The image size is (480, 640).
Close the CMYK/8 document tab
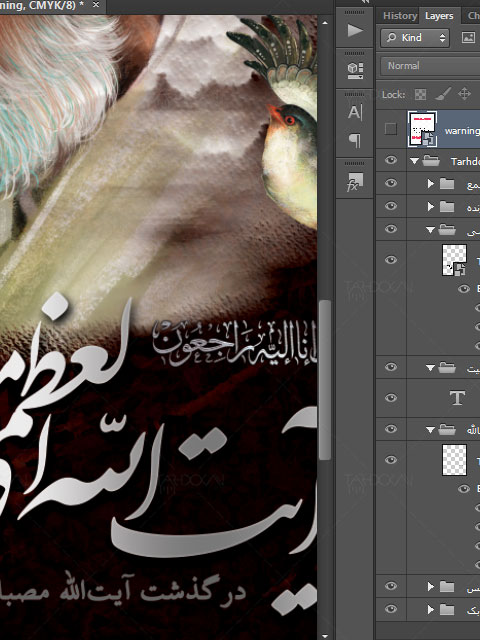96,4
